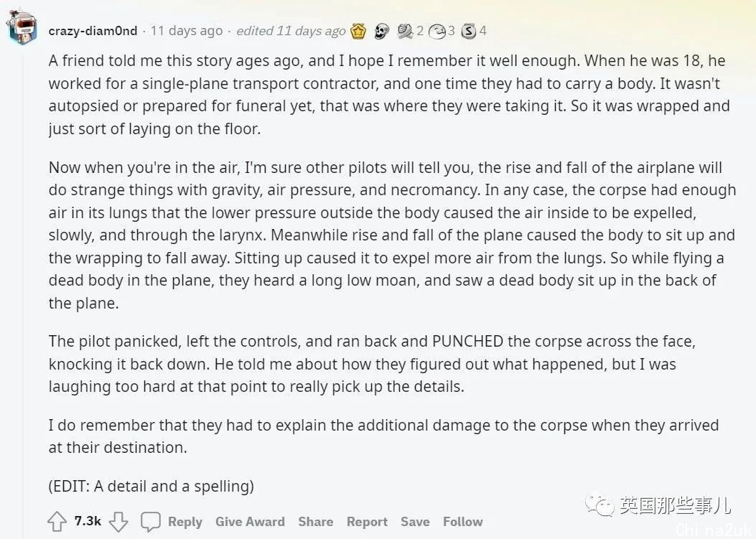Click the speech bubble icon beside Reply
756x539 pixels.
click(x=151, y=522)
